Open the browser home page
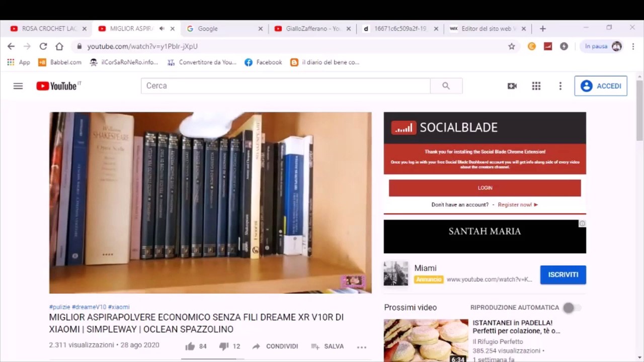644x362 pixels. (59, 46)
